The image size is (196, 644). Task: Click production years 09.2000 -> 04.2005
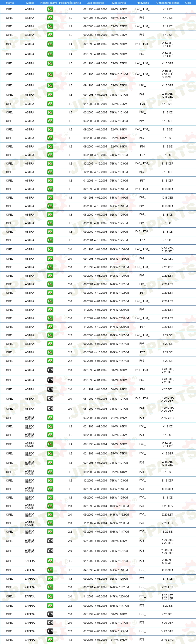pos(95,146)
